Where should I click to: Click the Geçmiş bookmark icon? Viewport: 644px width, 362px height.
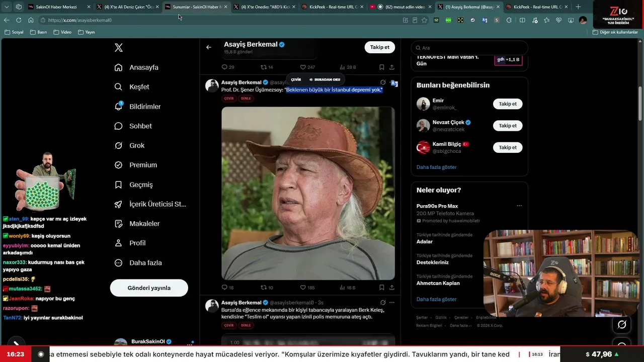(118, 185)
